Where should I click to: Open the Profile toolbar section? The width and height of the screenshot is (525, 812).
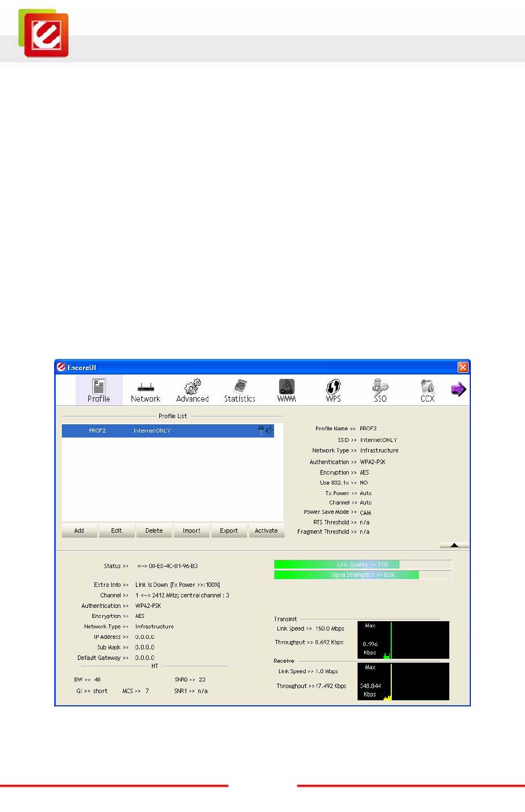click(99, 391)
